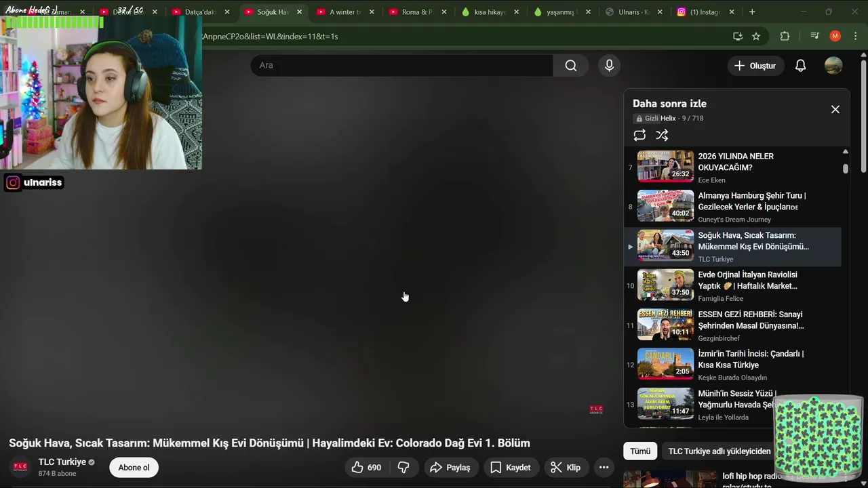Open the Chrome profile M icon
The image size is (868, 488).
835,36
